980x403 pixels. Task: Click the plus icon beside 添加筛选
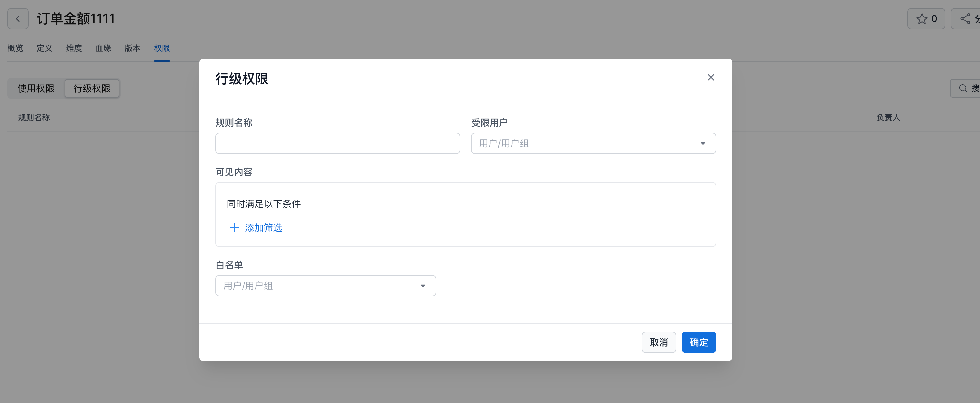(235, 228)
